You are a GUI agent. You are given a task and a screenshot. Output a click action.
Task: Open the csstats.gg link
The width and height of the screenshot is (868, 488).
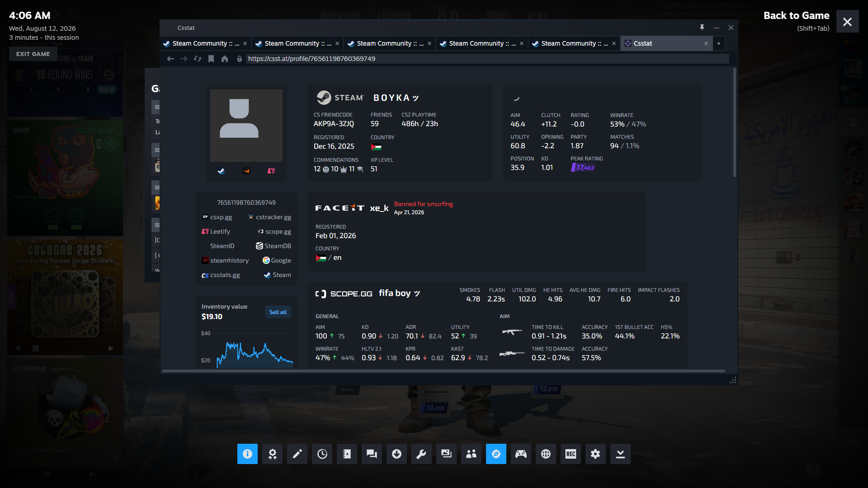coord(221,275)
